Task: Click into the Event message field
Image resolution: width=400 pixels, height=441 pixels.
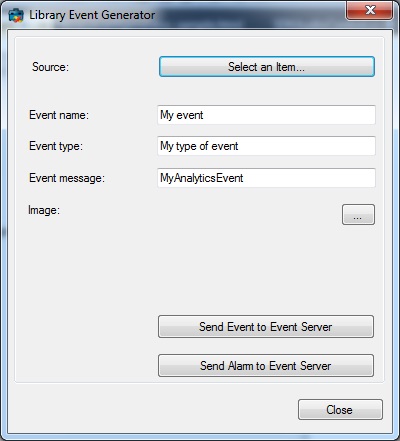Action: 266,178
